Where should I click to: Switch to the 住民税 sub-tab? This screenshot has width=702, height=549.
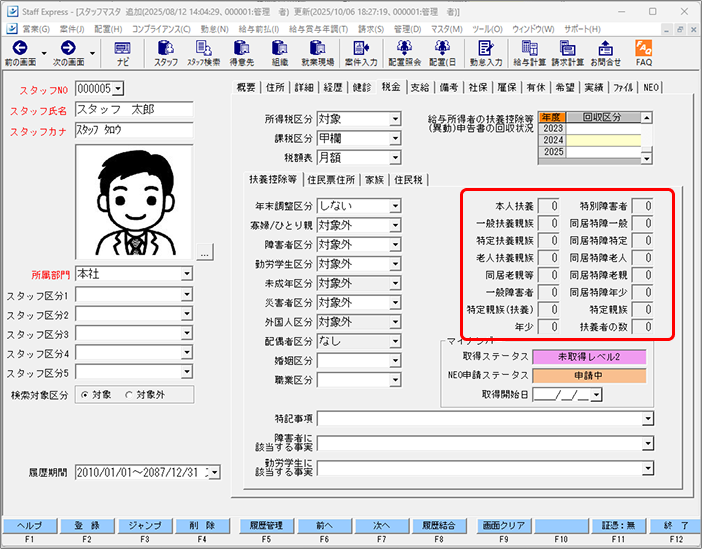[408, 180]
